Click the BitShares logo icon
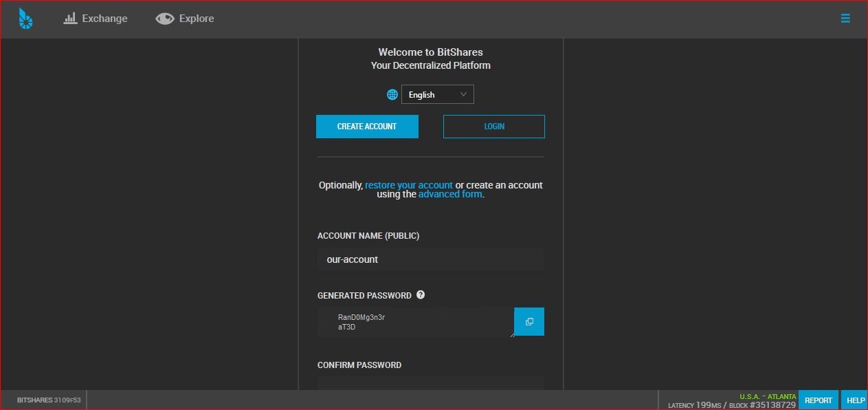This screenshot has width=868, height=410. tap(26, 19)
